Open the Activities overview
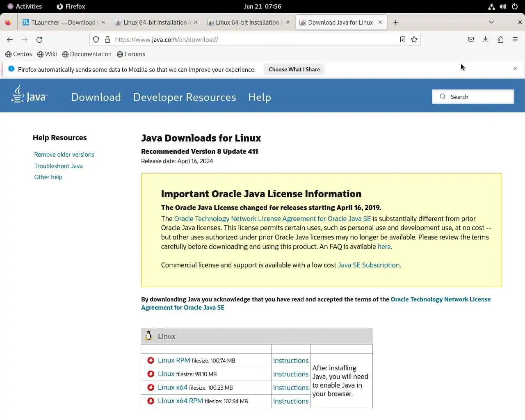This screenshot has width=525, height=420. click(24, 7)
